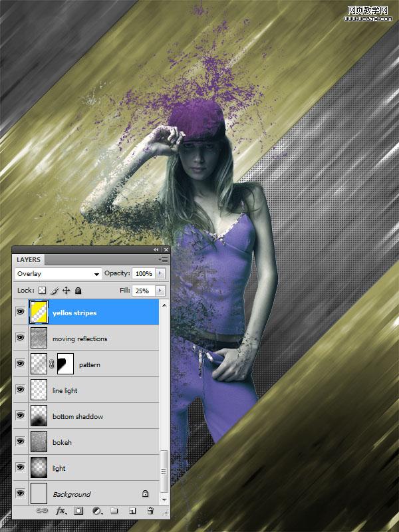Enable lock position icon

(66, 291)
